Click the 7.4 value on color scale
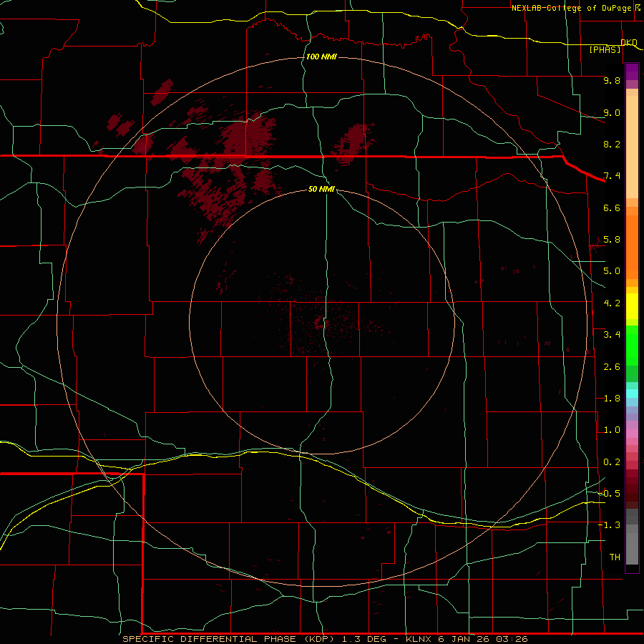Screen dimensions: 644x644 pyautogui.click(x=612, y=176)
